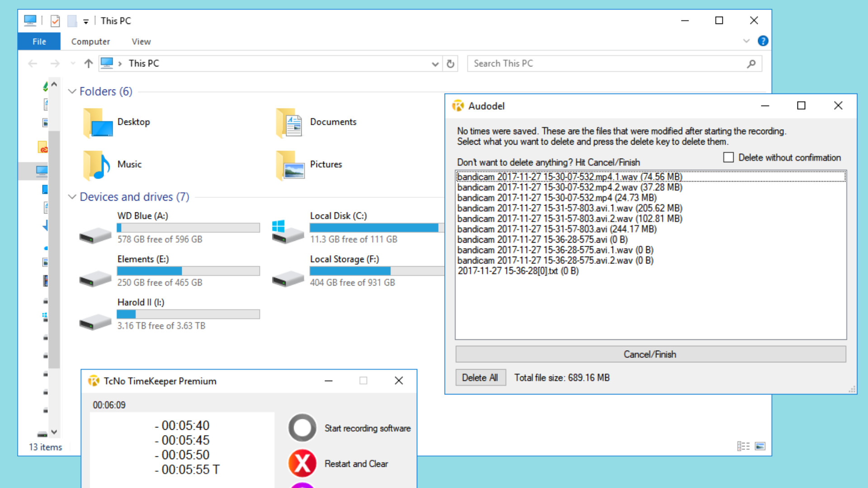This screenshot has height=488, width=868.
Task: Open the Computer ribbon tab
Action: [x=90, y=41]
